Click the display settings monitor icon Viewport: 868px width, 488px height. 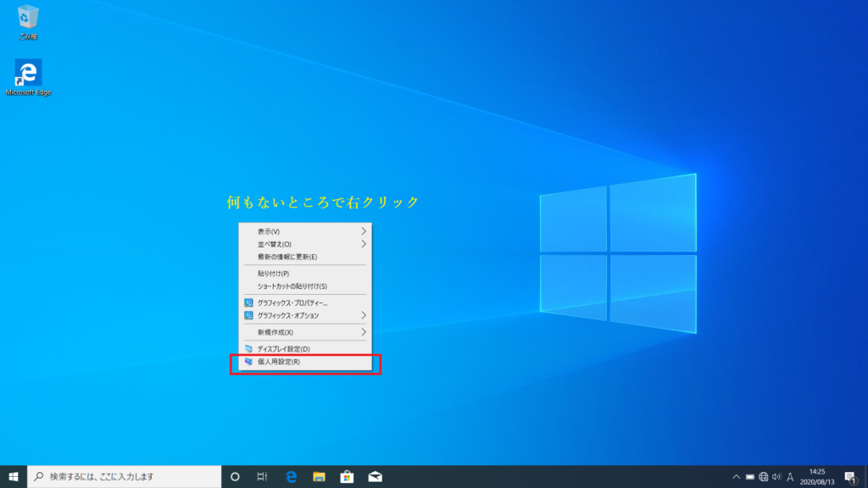248,348
